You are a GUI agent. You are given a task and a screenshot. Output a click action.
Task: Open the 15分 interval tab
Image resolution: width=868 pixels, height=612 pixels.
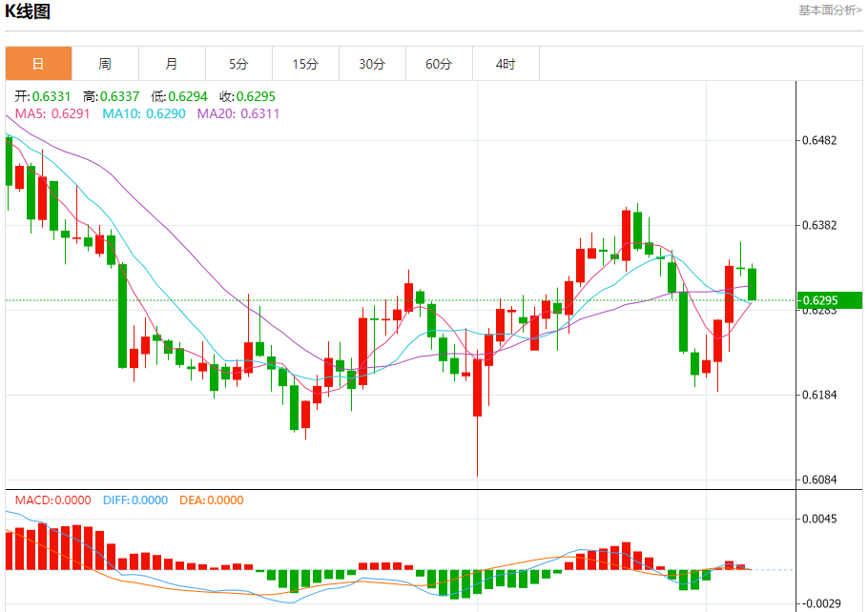[x=305, y=64]
